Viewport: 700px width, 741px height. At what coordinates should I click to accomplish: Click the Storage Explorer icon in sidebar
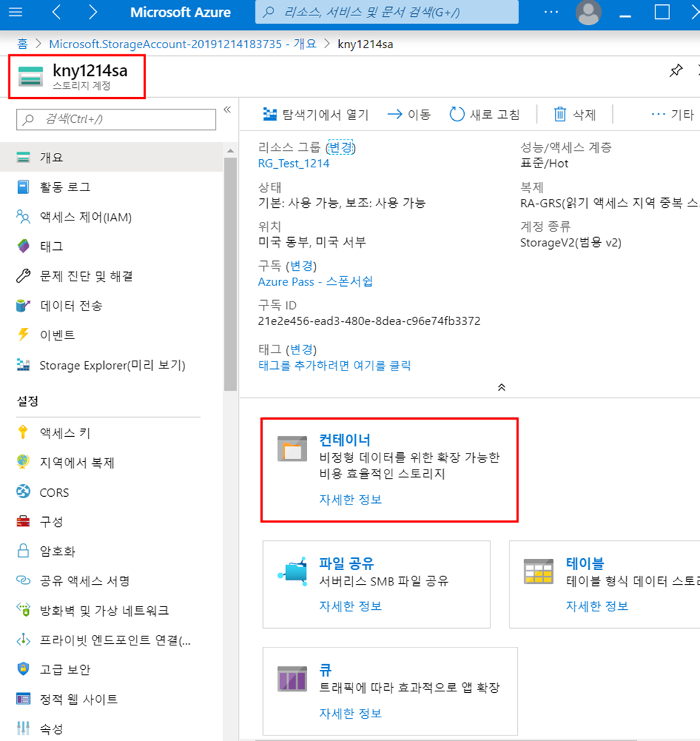23,365
